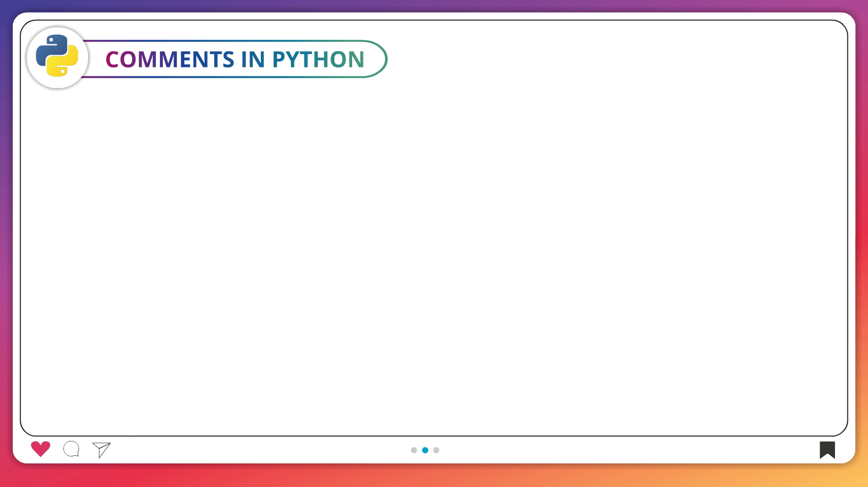Go to the first slide dot
Viewport: 868px width, 487px height.
(414, 450)
